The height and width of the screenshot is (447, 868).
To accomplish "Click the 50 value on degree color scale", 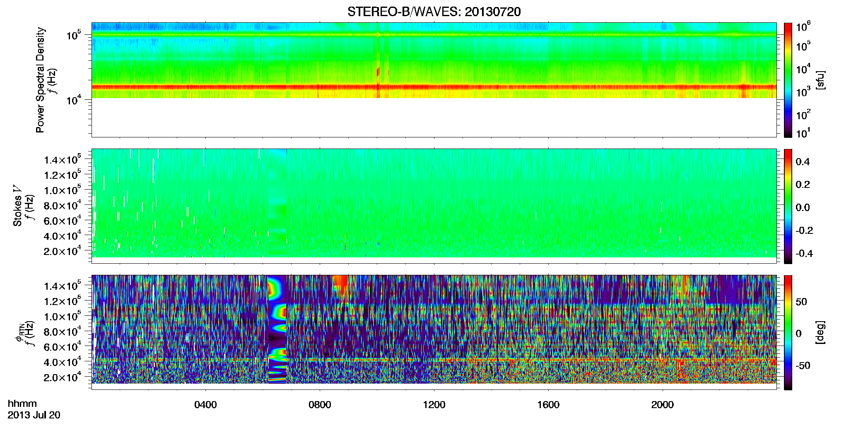I will click(x=801, y=302).
